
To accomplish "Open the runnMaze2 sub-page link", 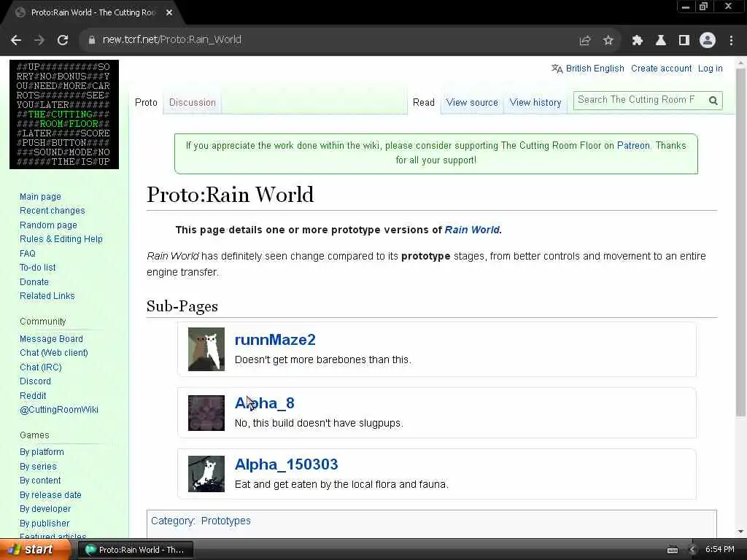I will tap(275, 340).
